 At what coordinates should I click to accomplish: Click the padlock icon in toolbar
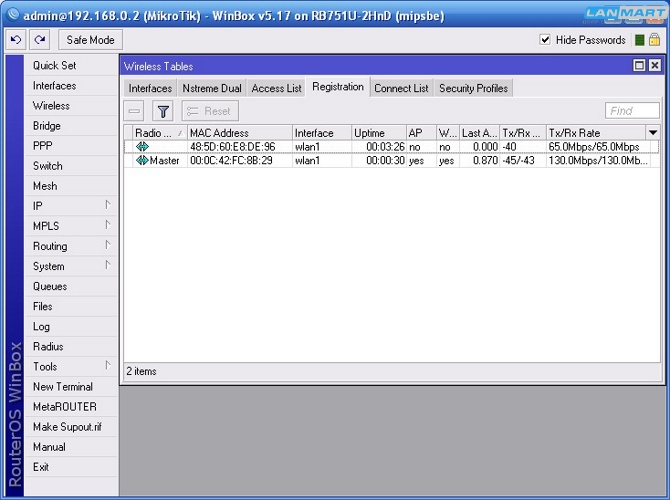pyautogui.click(x=654, y=40)
